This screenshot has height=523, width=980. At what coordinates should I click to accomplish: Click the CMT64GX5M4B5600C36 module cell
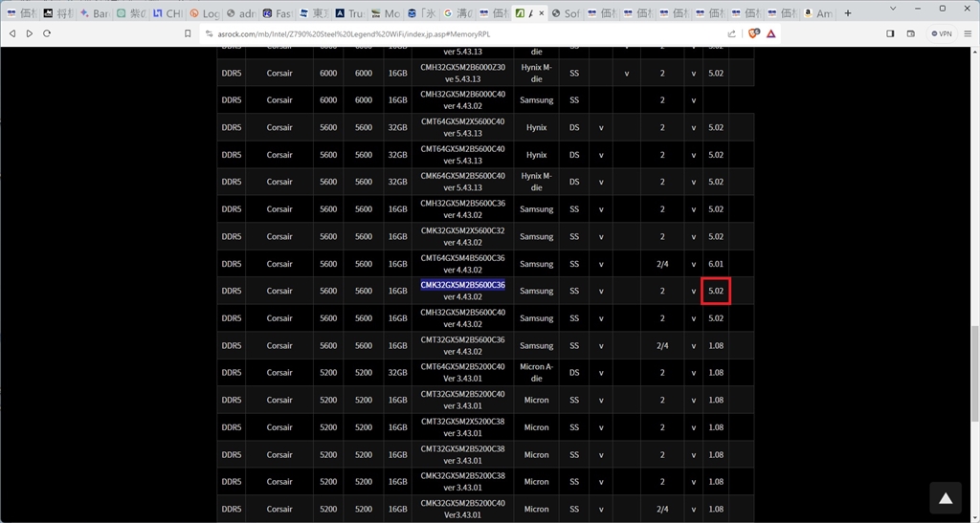click(462, 264)
